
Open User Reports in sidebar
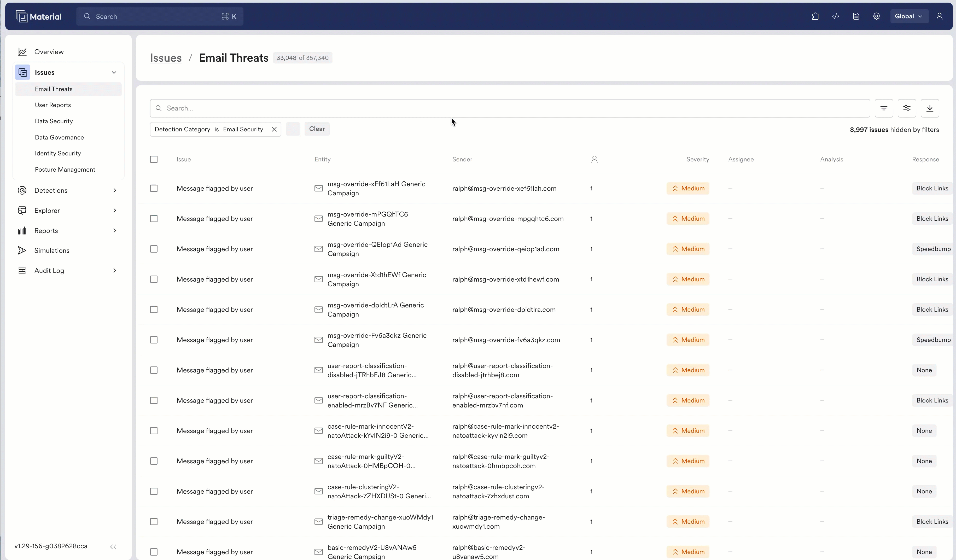(x=53, y=105)
